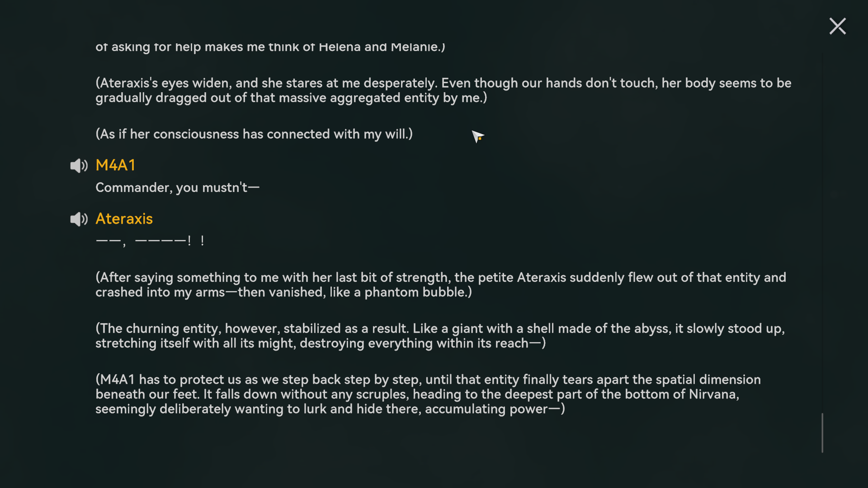Click the scrollbar thumb of the log

[x=822, y=432]
